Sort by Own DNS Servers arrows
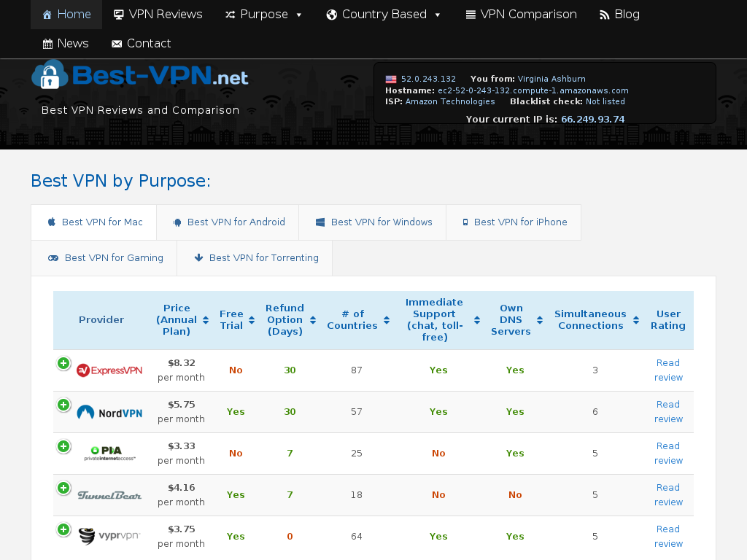The height and width of the screenshot is (560, 747). (x=540, y=320)
